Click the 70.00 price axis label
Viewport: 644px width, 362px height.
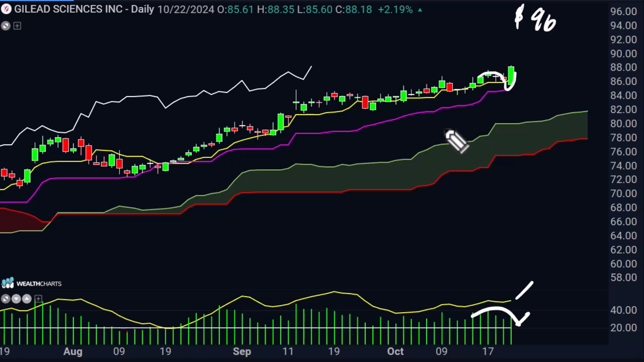[624, 193]
